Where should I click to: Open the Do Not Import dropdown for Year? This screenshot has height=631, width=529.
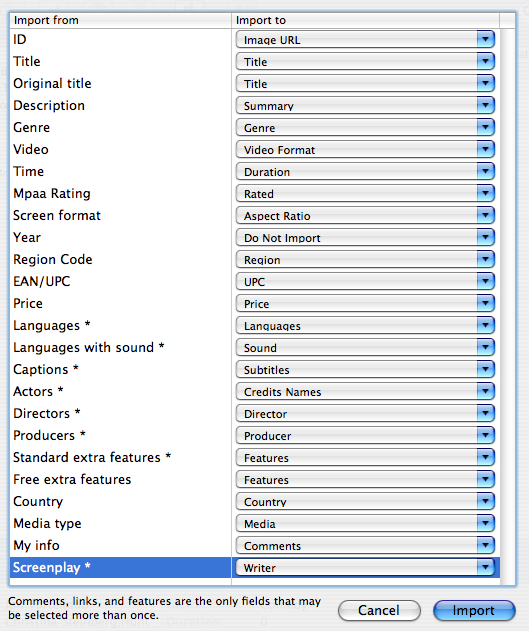pos(365,237)
